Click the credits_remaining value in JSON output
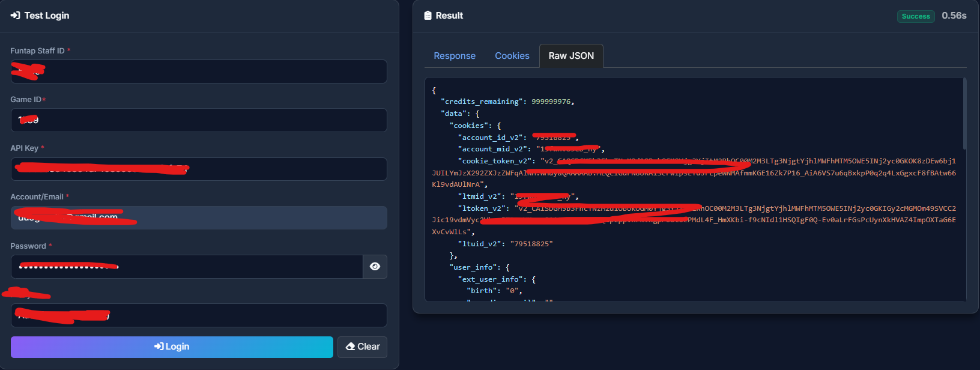This screenshot has width=980, height=370. [x=551, y=102]
